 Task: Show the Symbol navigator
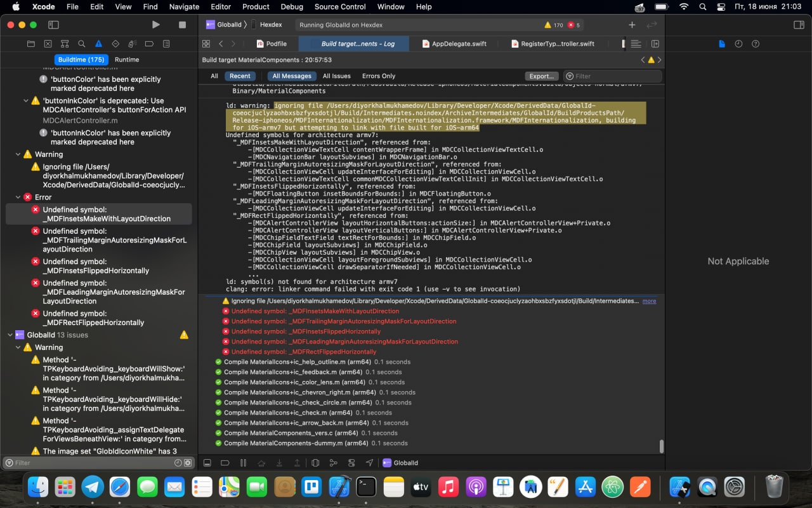[65, 44]
